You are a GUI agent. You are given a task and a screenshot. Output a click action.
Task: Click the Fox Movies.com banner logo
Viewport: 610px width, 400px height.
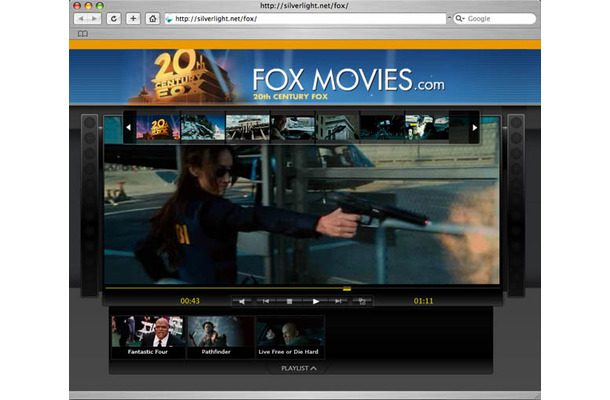click(x=348, y=83)
